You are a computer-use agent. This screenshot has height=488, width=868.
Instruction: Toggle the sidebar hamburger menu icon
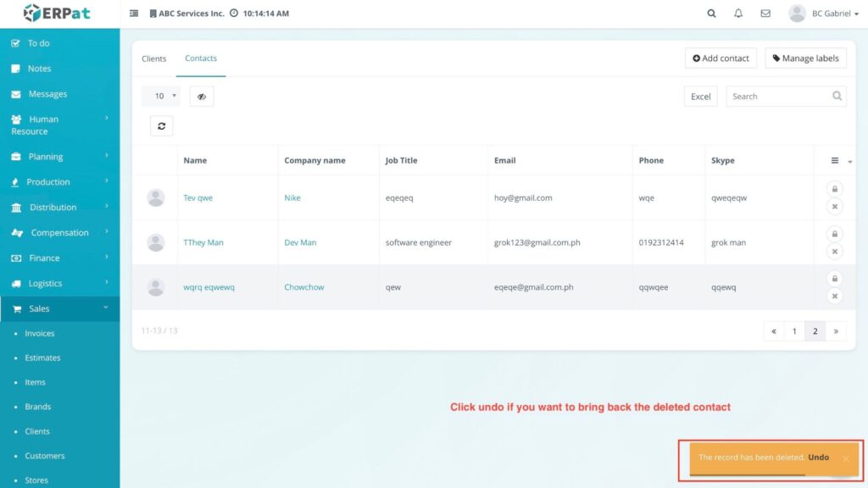[x=134, y=14]
